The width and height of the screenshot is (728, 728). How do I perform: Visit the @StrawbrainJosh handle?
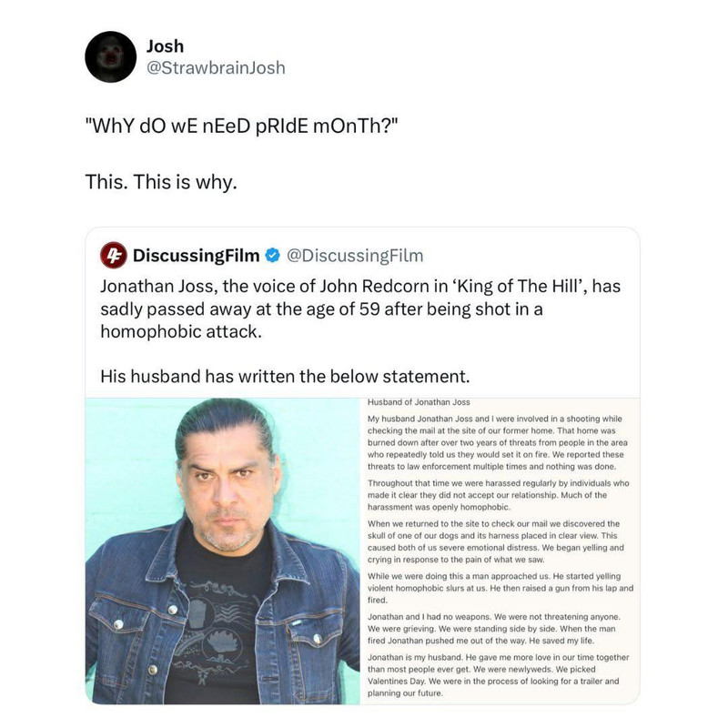[x=216, y=67]
